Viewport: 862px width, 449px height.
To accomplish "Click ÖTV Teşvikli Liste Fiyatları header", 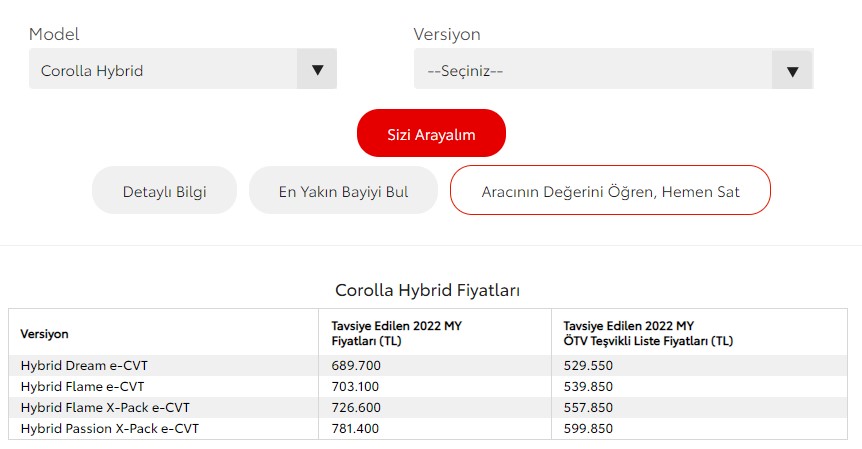I will (648, 341).
